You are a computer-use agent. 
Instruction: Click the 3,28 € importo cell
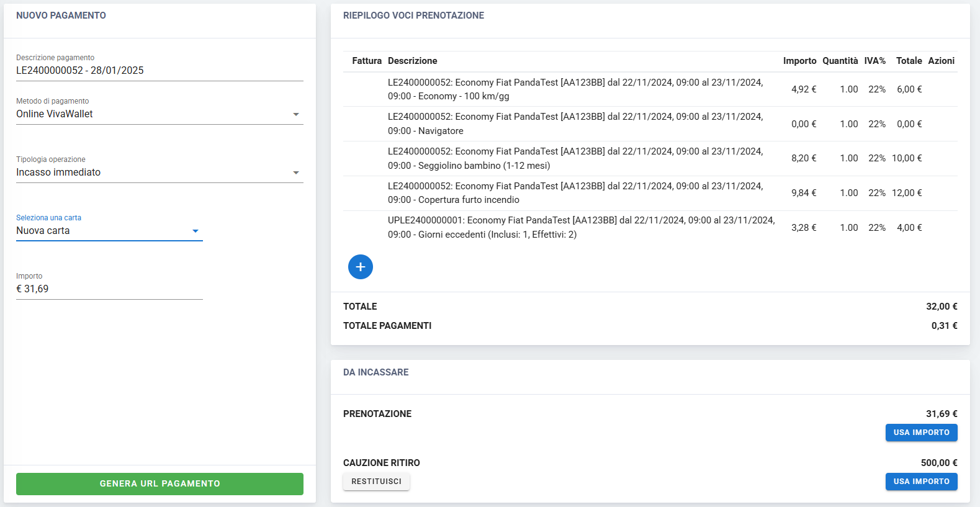point(804,228)
